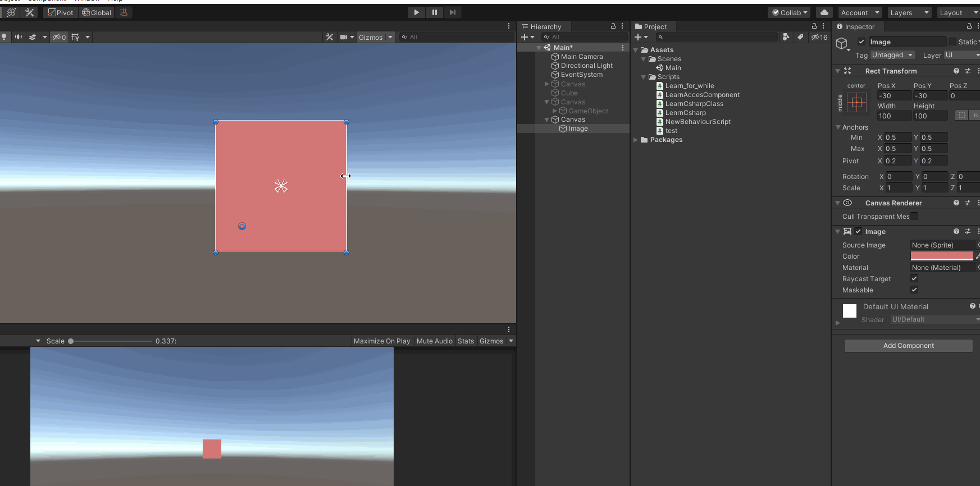Toggle Image object active checkbox
Image resolution: width=980 pixels, height=486 pixels.
(x=862, y=42)
